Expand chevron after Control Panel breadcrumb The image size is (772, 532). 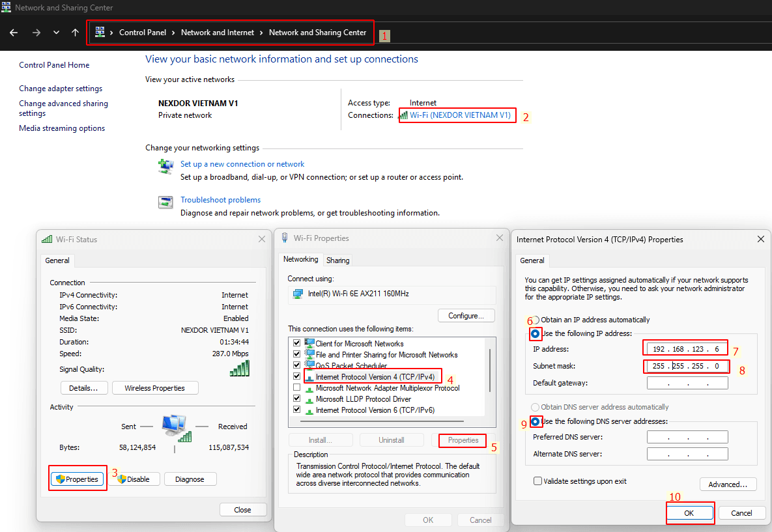point(173,33)
